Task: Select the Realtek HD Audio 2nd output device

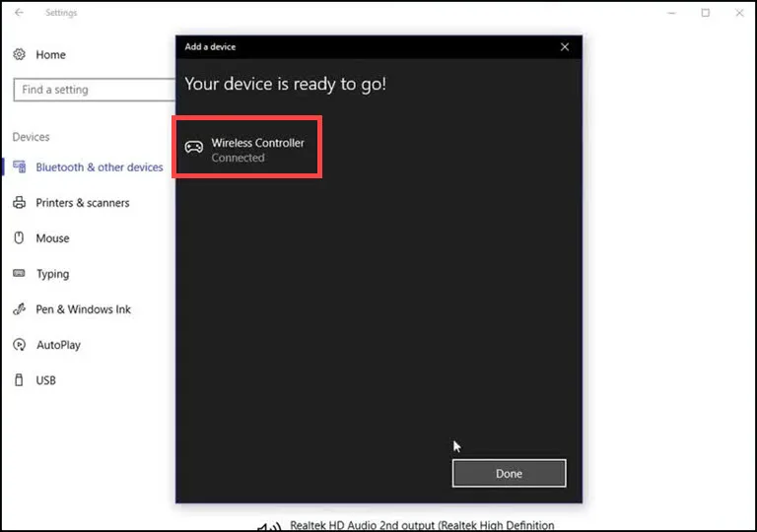Action: coord(422,525)
